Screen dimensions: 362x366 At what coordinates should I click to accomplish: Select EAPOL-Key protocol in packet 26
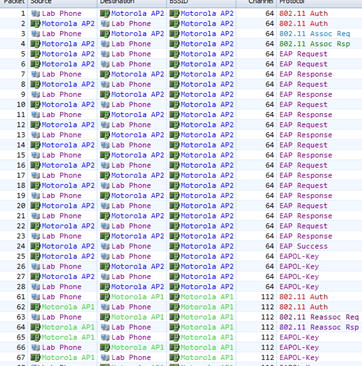tap(299, 266)
